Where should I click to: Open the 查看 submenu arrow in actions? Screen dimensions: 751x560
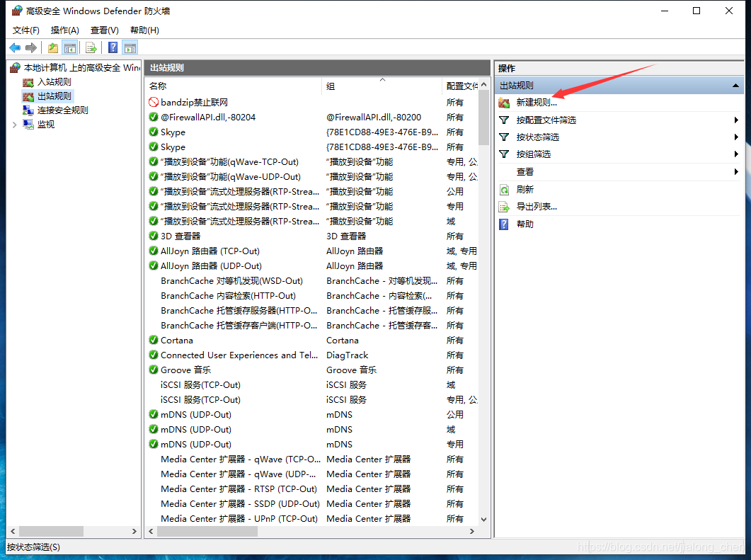(736, 171)
